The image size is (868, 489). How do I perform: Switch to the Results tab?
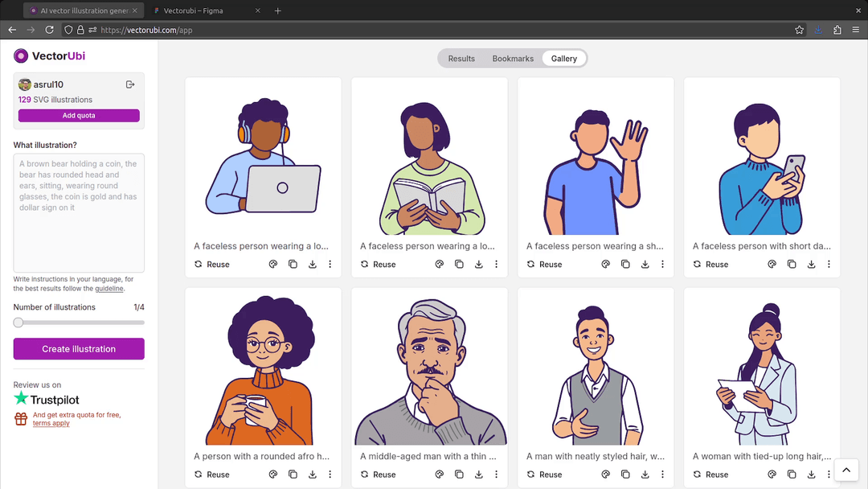461,59
